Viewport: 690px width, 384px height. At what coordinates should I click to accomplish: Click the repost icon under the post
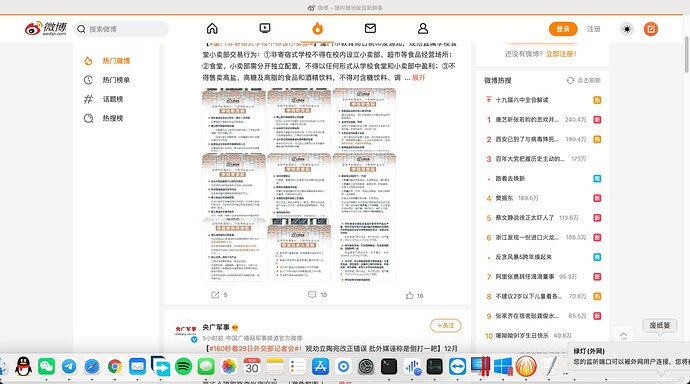tap(215, 295)
